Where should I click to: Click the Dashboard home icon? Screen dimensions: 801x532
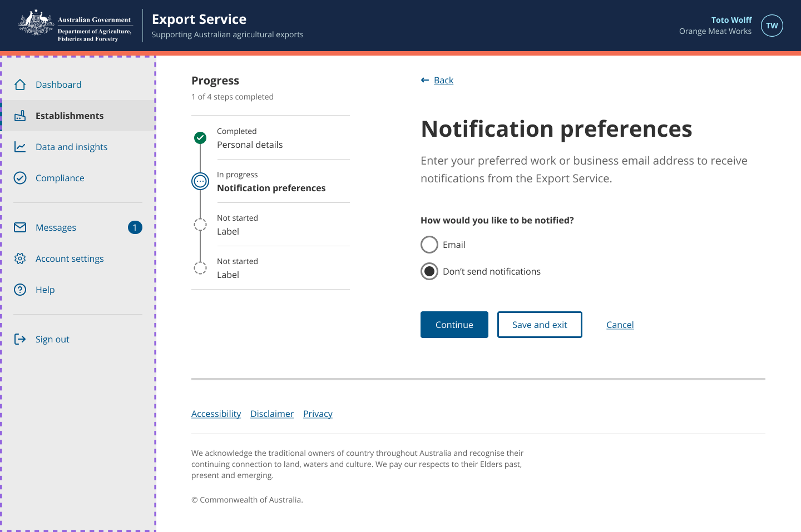click(x=20, y=84)
